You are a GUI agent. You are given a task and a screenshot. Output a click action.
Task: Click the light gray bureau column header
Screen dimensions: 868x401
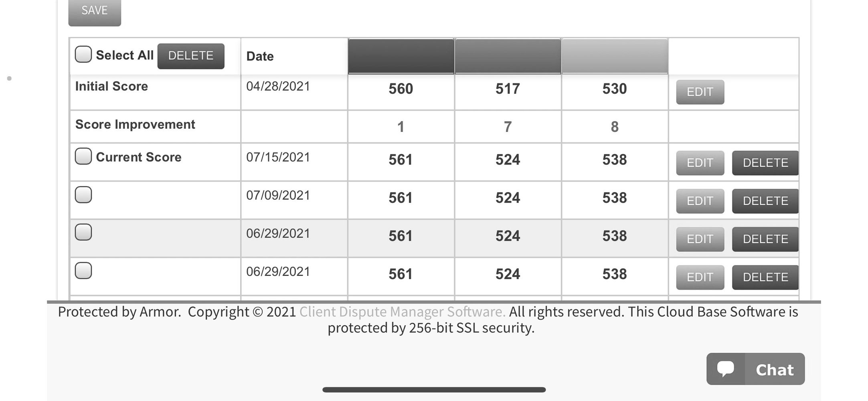615,56
